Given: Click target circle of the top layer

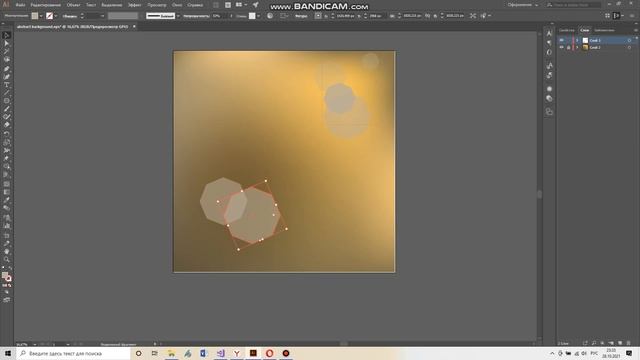Looking at the screenshot, I should [x=629, y=40].
